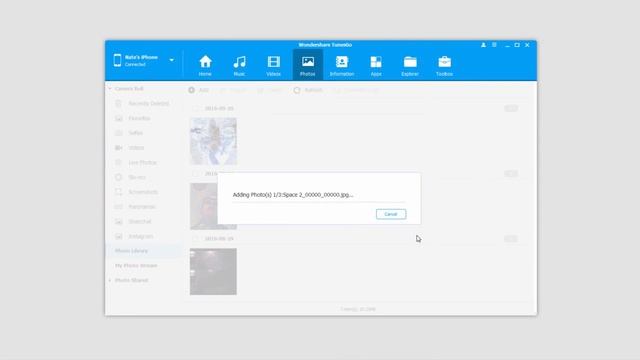This screenshot has width=640, height=360.
Task: Click the Adding Photo(s) 1/3 status text
Action: [293, 195]
